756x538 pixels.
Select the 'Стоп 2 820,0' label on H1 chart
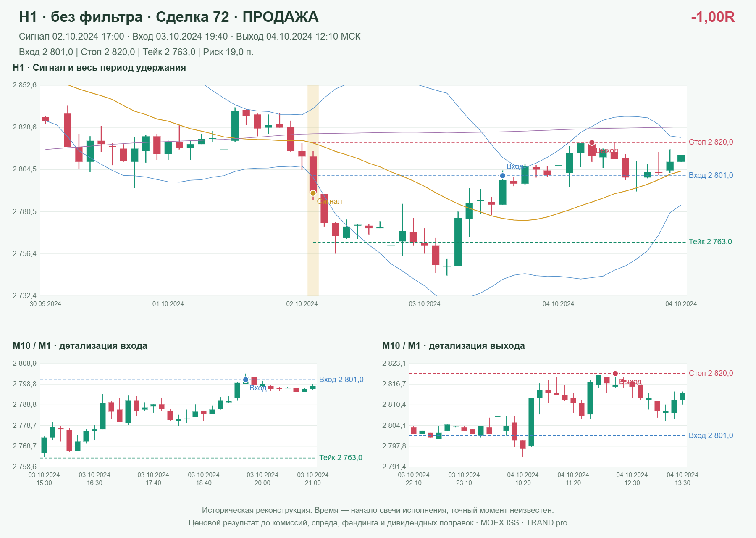711,142
